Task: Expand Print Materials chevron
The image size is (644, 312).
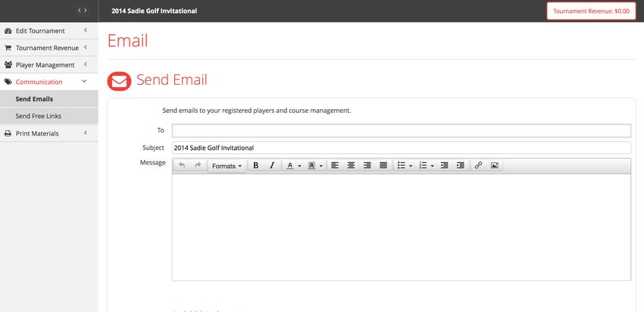Action: pos(85,133)
